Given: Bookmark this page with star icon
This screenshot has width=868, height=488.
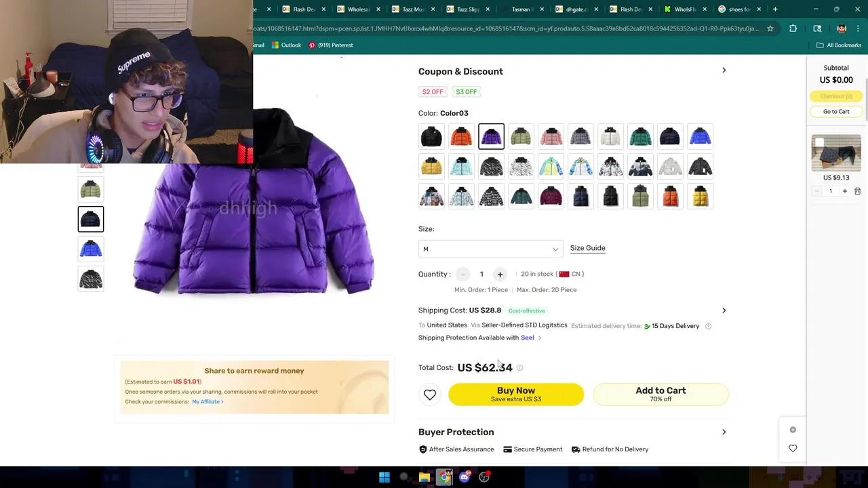Looking at the screenshot, I should pos(770,28).
